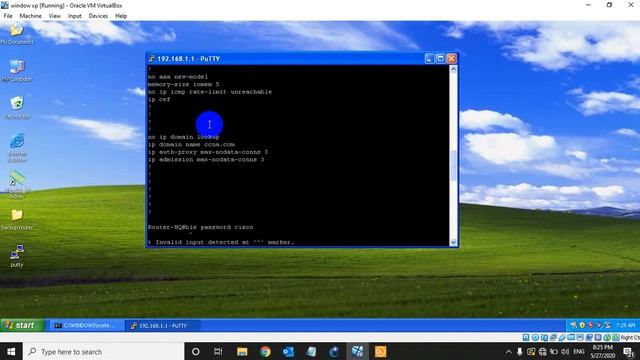Click VirtualBox optical disk indicator
640x360 pixels.
point(535,338)
